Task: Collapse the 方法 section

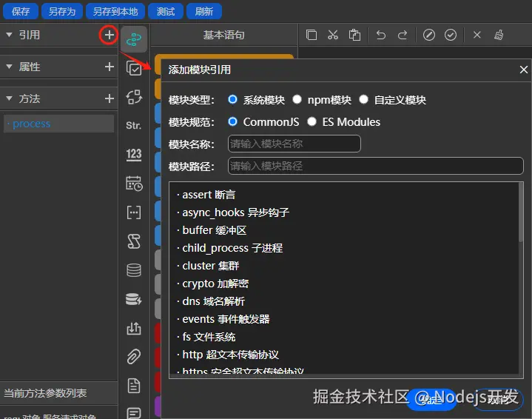Action: tap(9, 98)
